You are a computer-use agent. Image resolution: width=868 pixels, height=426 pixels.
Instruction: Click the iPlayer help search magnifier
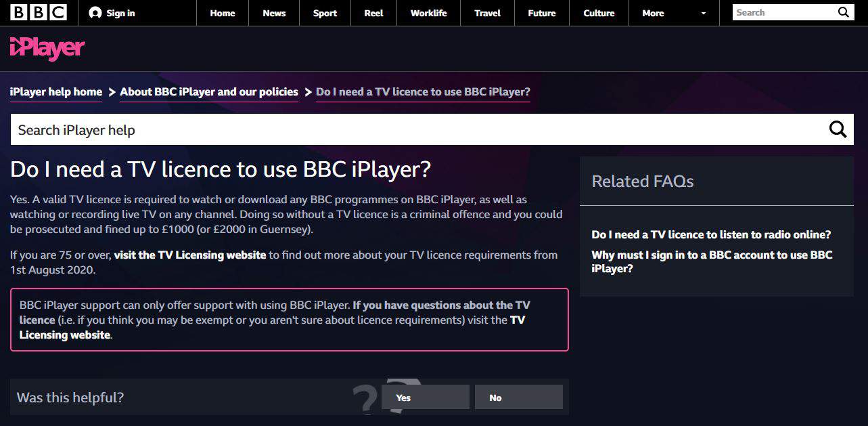click(x=838, y=129)
